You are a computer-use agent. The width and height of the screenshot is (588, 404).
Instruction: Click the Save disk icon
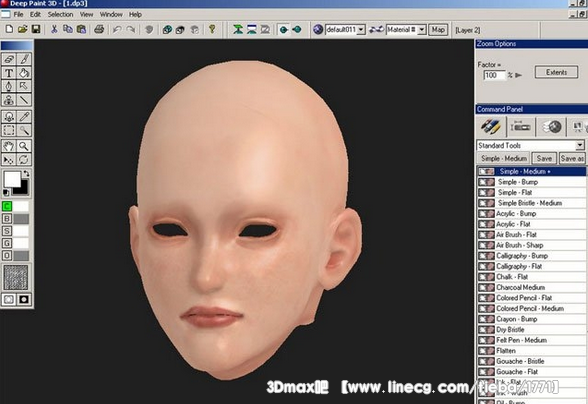[x=36, y=29]
